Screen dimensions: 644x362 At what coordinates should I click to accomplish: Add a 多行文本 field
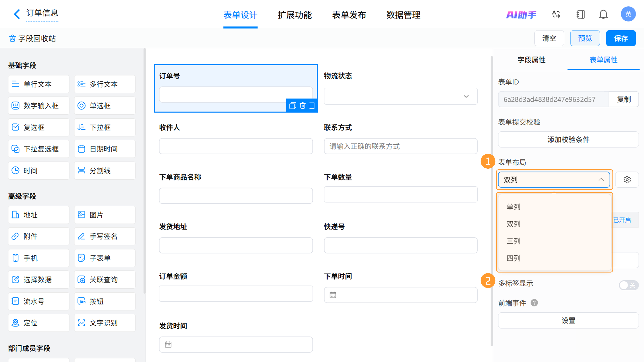pyautogui.click(x=105, y=84)
